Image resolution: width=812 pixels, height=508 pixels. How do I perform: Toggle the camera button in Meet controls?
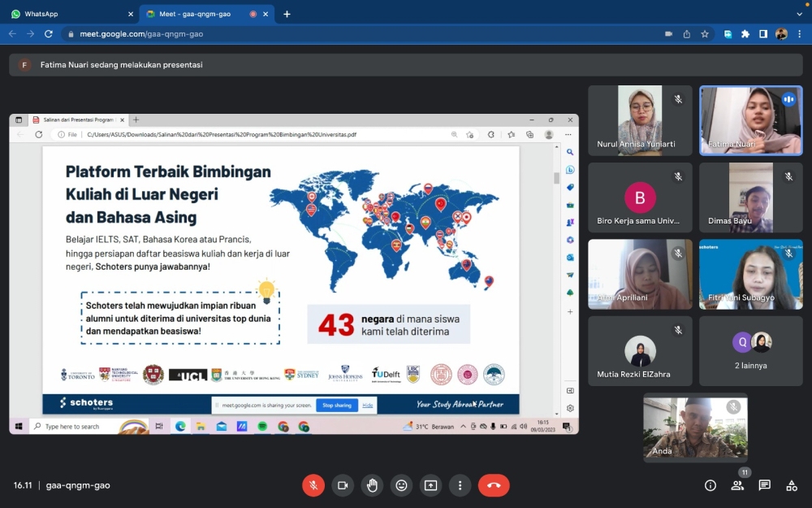click(x=343, y=486)
